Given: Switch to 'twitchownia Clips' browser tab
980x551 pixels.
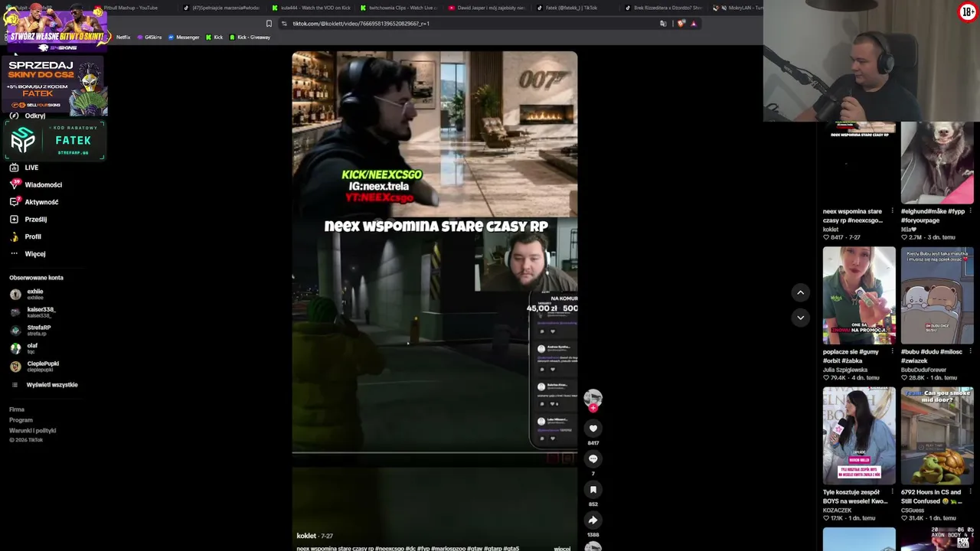Looking at the screenshot, I should [x=398, y=8].
